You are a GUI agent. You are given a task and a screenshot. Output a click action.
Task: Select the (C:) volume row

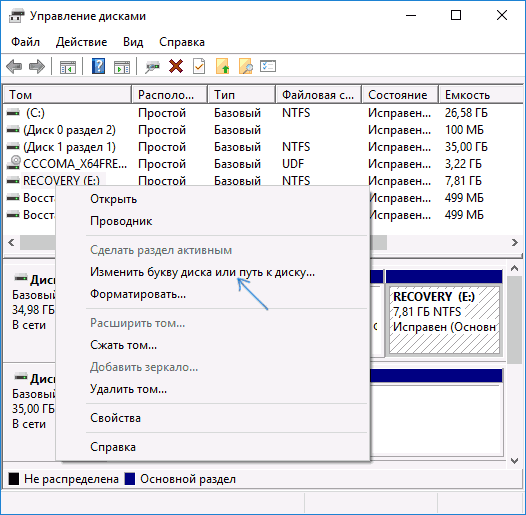[263, 113]
